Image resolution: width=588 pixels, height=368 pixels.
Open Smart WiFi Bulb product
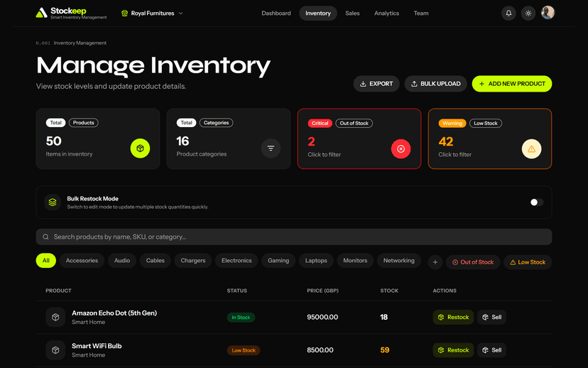[97, 346]
